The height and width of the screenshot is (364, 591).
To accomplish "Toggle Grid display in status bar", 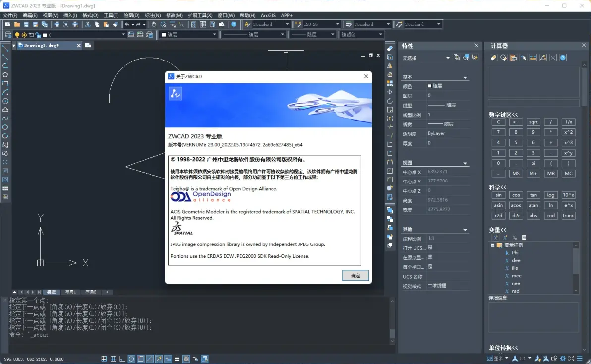I will (x=113, y=359).
